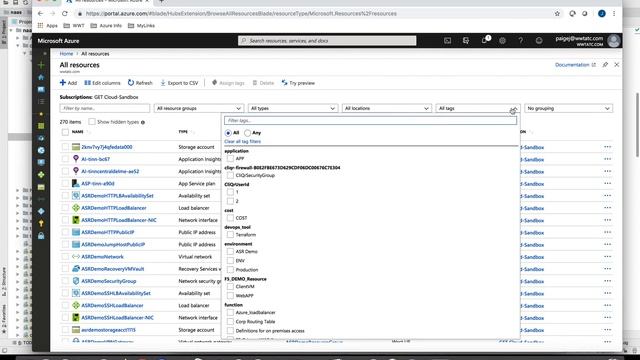Open more options for 2knv7vy7j4qfedata000 row

tap(607, 147)
